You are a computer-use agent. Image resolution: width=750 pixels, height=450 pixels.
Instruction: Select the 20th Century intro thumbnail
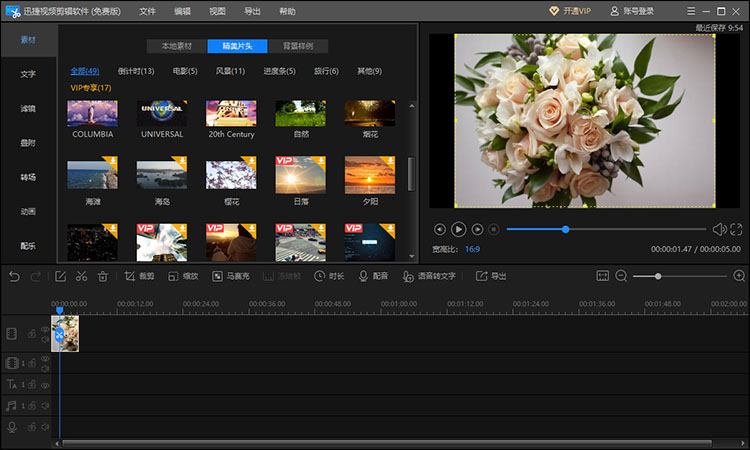231,113
